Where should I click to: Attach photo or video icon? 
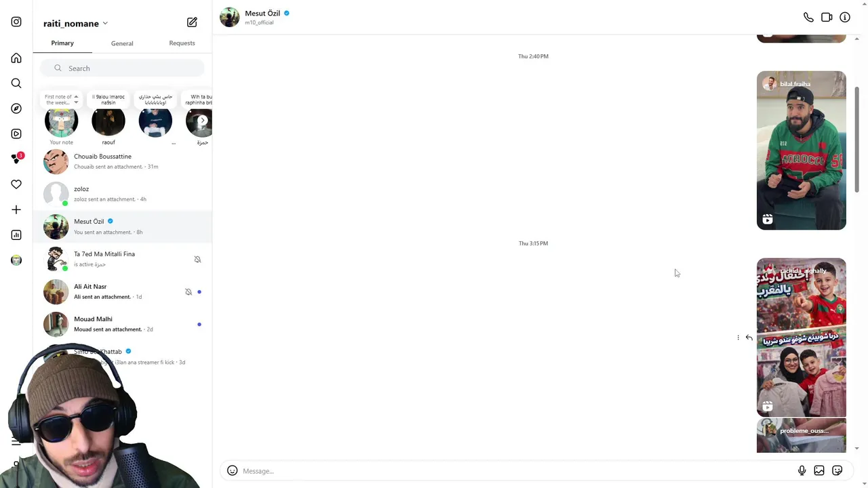click(819, 470)
